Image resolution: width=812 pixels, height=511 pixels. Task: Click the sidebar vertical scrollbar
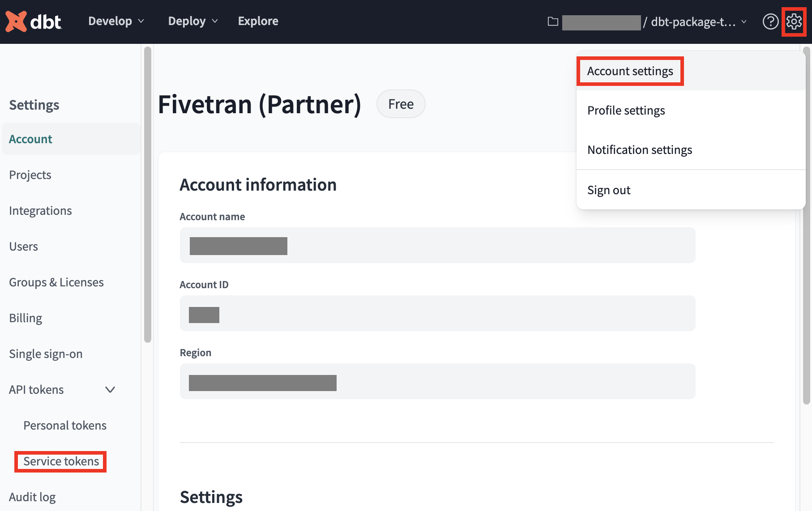point(148,195)
